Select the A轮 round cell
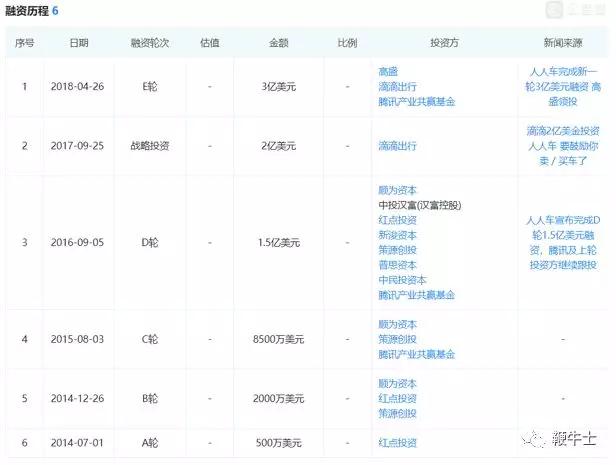 pos(150,443)
